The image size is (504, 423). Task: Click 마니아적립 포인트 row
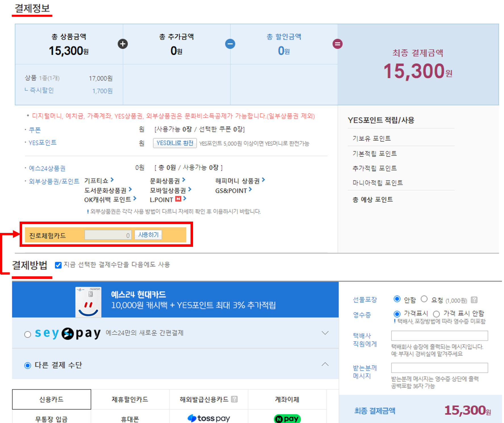click(x=401, y=183)
